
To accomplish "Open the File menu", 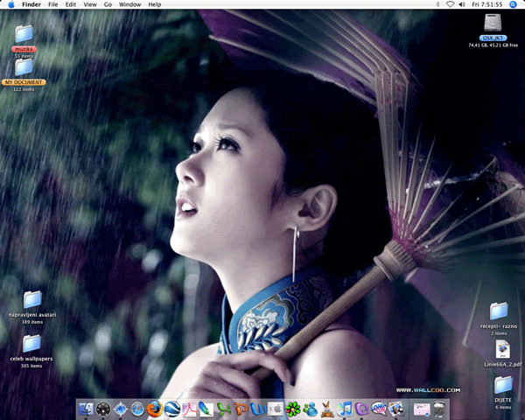I will point(53,4).
